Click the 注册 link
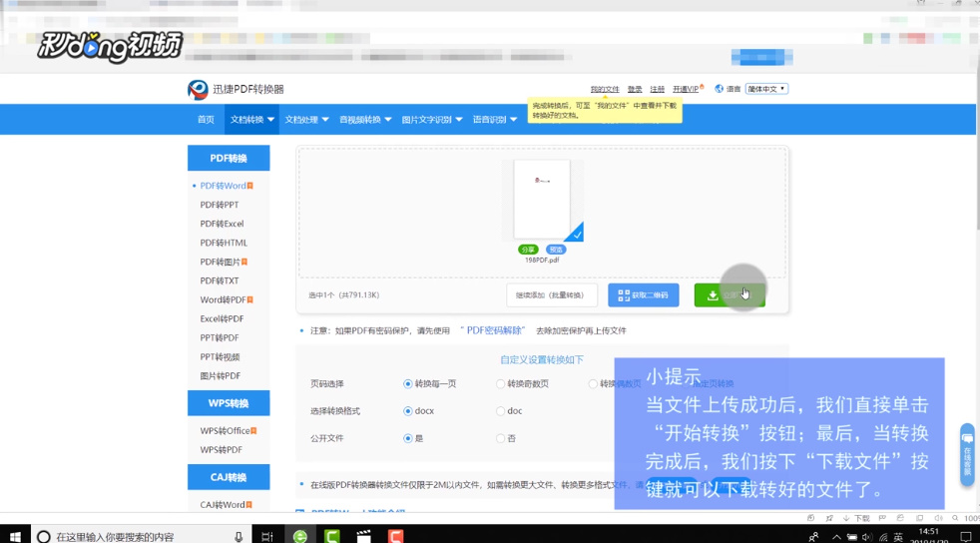Viewport: 980px width, 543px height. coord(657,90)
